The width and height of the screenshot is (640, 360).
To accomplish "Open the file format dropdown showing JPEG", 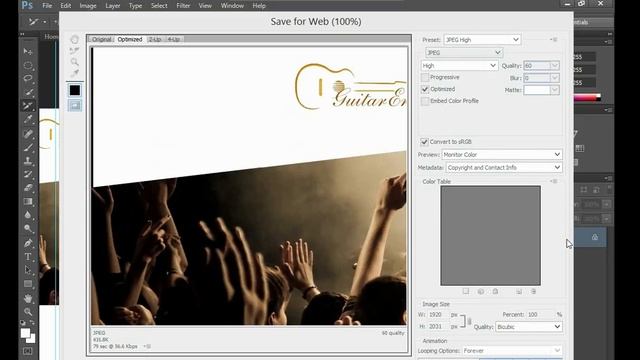I will pyautogui.click(x=464, y=53).
